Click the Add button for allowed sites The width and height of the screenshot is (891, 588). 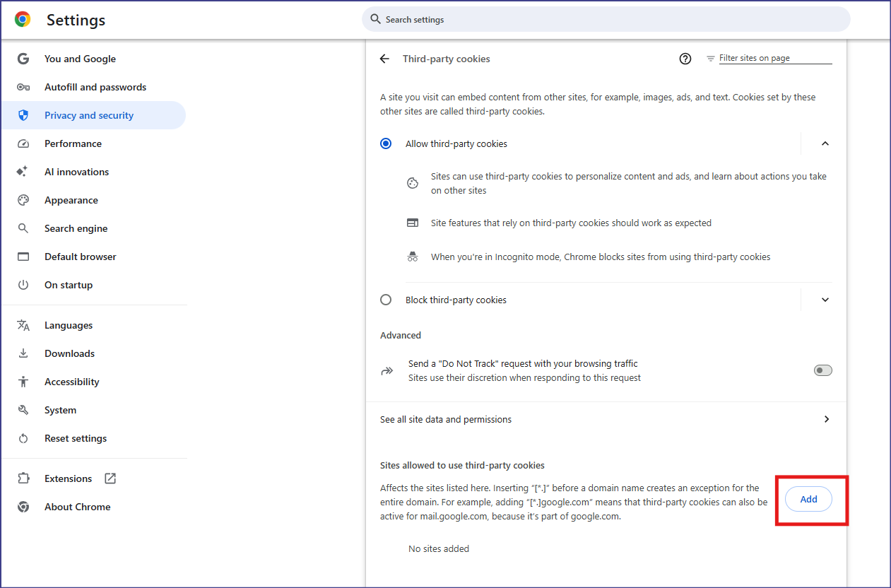click(x=808, y=499)
